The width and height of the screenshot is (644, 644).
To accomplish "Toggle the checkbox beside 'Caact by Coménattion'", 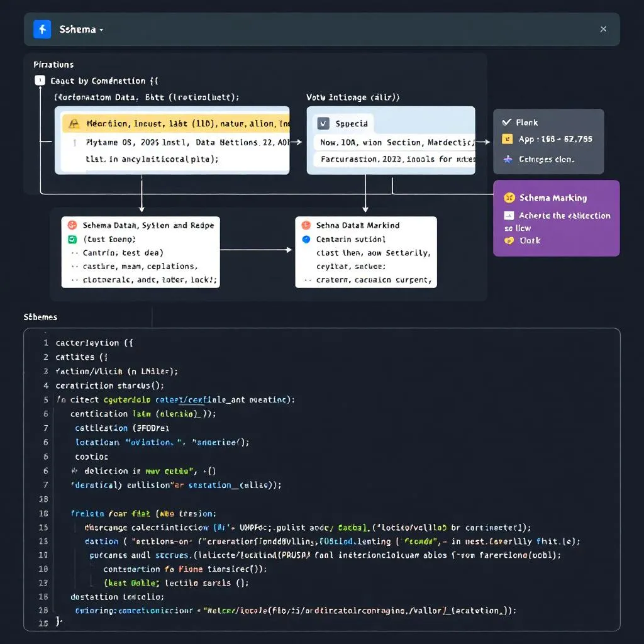I will [40, 80].
